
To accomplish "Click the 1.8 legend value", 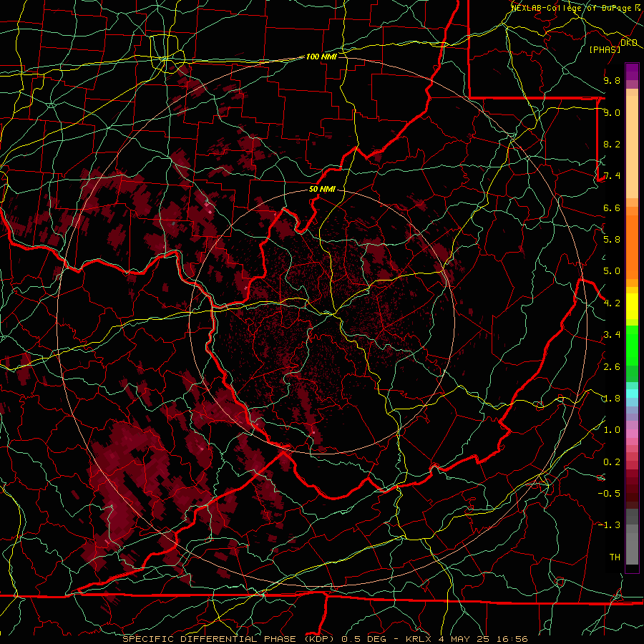I will tap(612, 399).
